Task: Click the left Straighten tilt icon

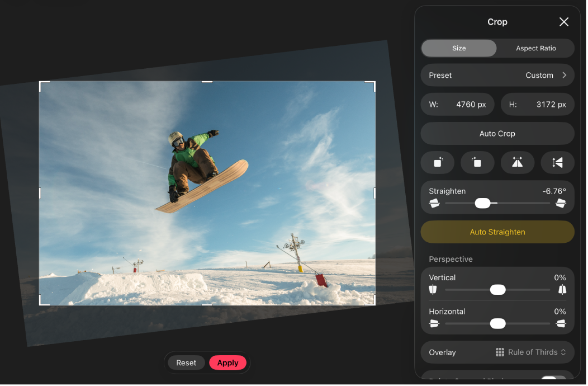Action: pyautogui.click(x=434, y=204)
